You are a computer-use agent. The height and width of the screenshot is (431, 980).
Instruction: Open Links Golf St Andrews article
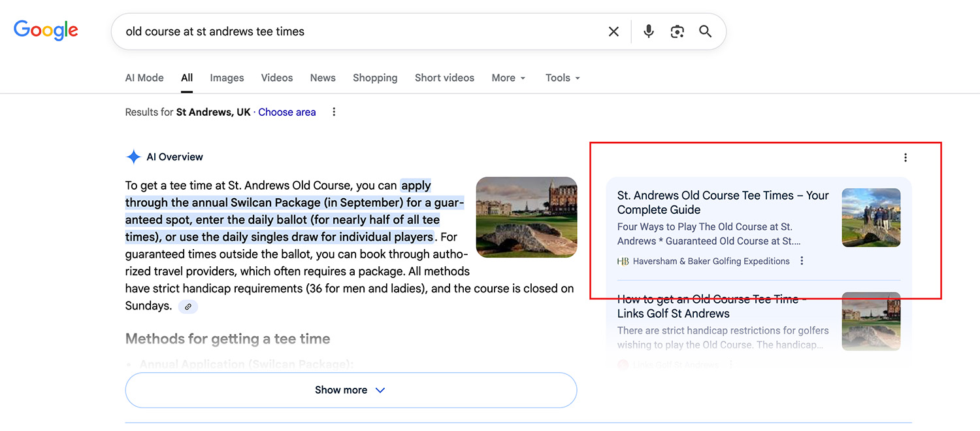click(711, 306)
